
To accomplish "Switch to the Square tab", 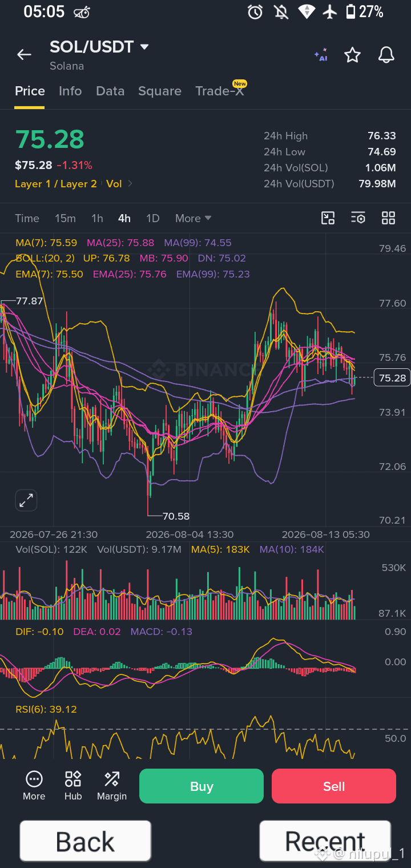I will click(160, 91).
